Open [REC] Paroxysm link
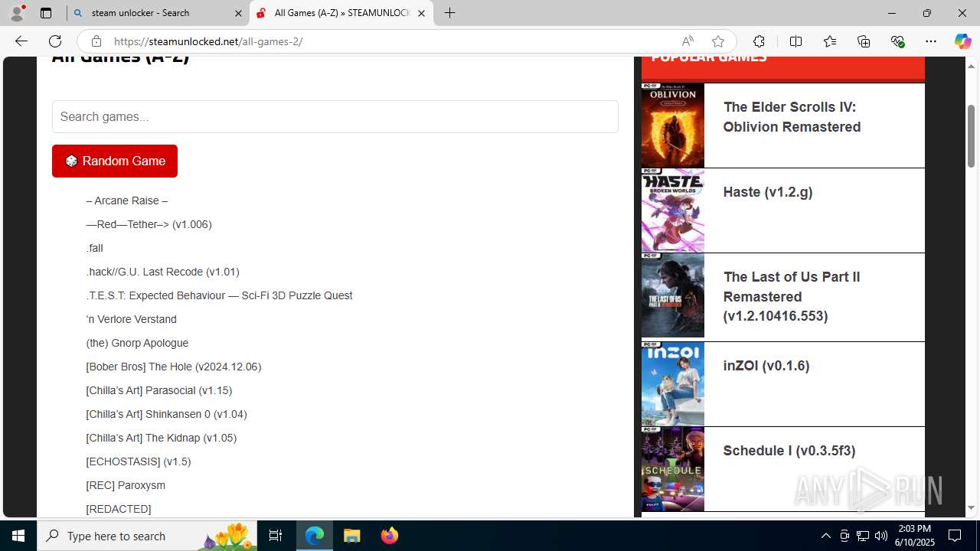980x551 pixels. pos(126,485)
